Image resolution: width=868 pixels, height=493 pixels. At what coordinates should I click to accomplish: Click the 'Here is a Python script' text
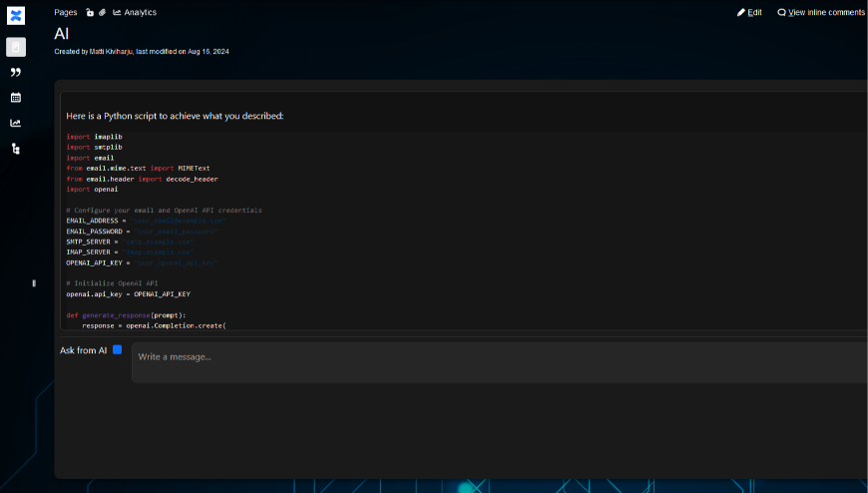pyautogui.click(x=175, y=116)
